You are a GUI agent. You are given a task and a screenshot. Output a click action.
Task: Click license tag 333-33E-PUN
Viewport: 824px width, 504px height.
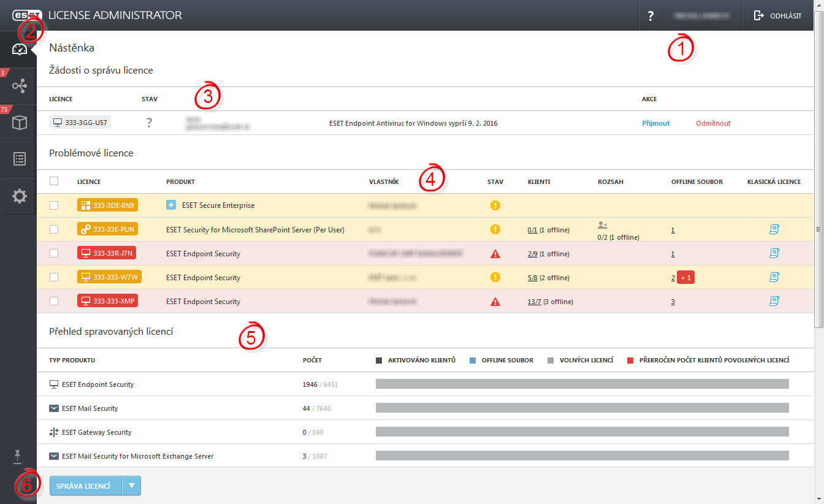pos(107,229)
